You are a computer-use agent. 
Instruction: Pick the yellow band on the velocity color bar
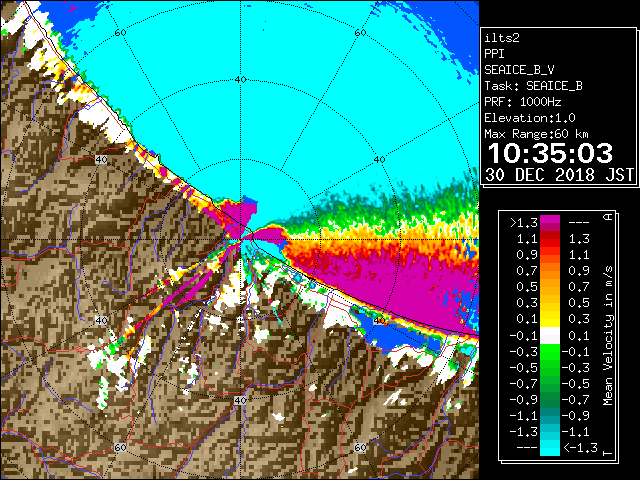(550, 319)
